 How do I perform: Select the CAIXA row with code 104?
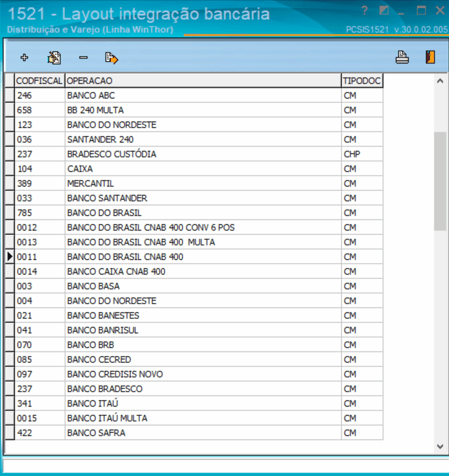194,169
